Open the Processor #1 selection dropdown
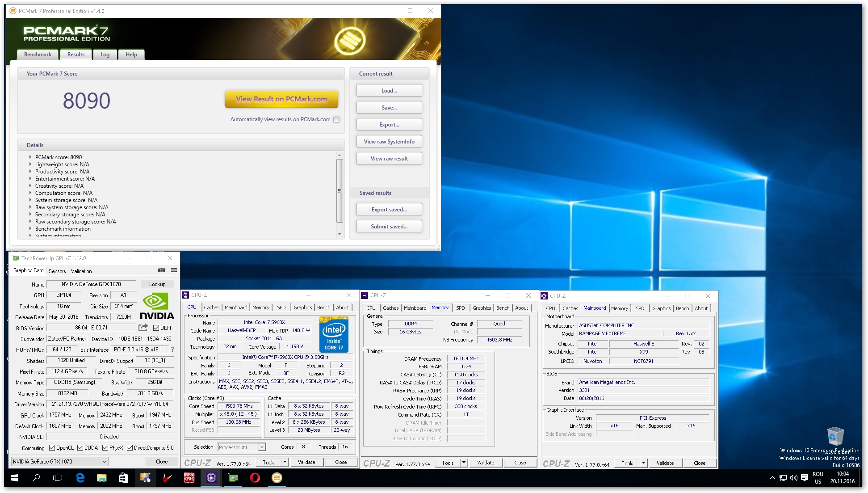 click(242, 447)
